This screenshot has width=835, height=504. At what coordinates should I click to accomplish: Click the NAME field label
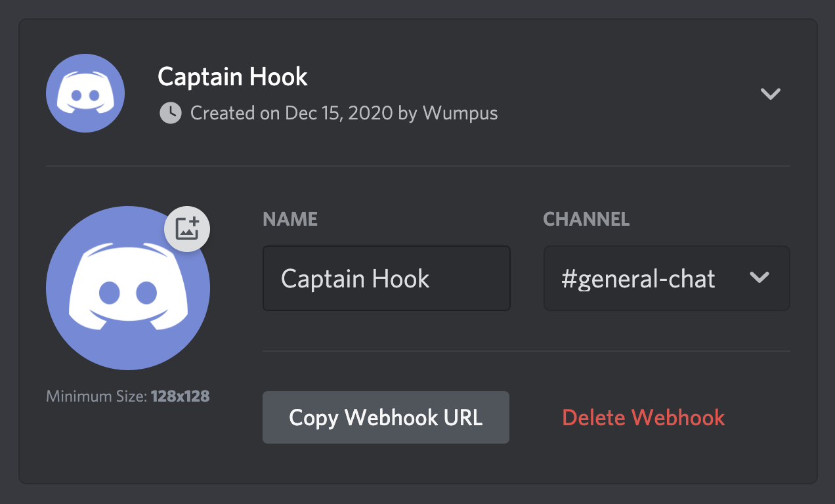[289, 219]
